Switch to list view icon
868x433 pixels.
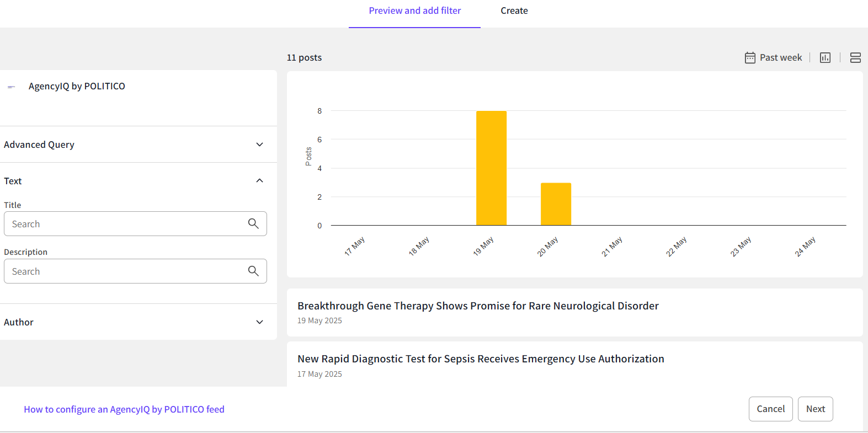coord(855,58)
